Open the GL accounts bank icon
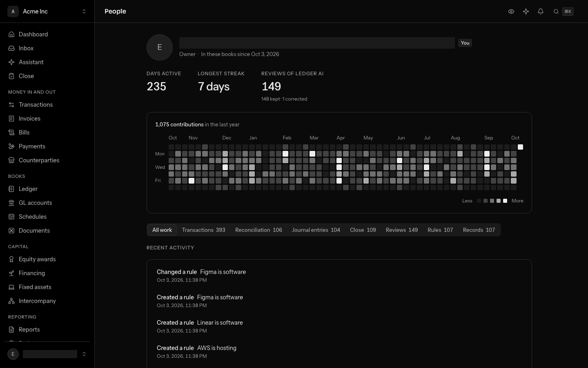This screenshot has height=368, width=588. click(11, 203)
